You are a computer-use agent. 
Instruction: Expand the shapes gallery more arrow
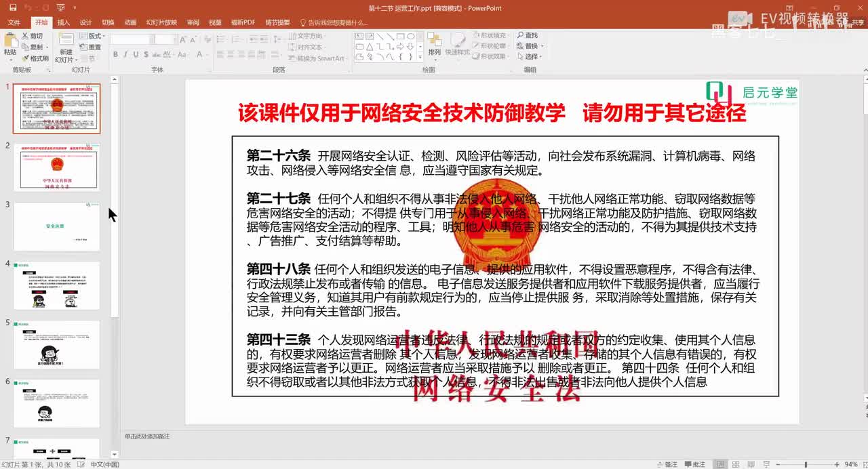[420, 57]
